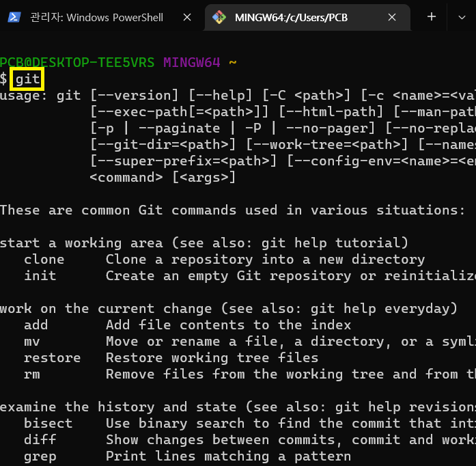Screen dimensions: 476x466
Task: Click '[-C <path>]' usage option
Action: 307,96
